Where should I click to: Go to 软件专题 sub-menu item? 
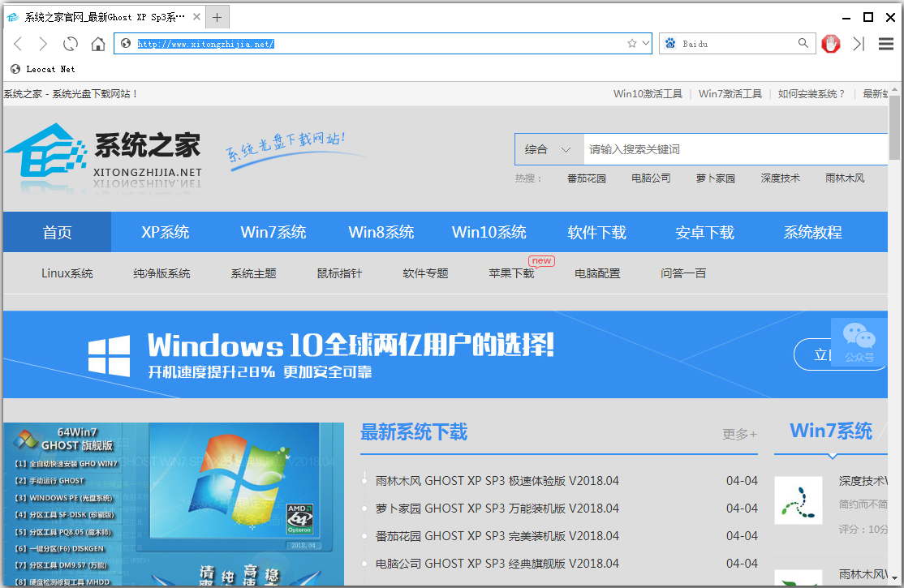click(425, 273)
